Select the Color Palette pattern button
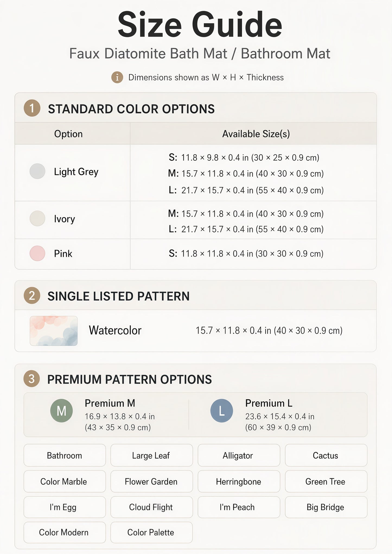Viewport: 392px width, 554px height. (152, 532)
